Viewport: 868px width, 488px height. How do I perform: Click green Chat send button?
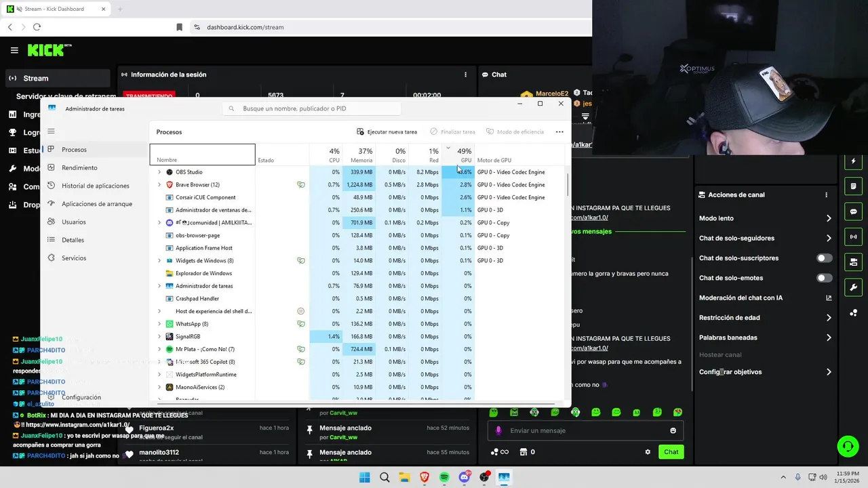[x=671, y=452]
